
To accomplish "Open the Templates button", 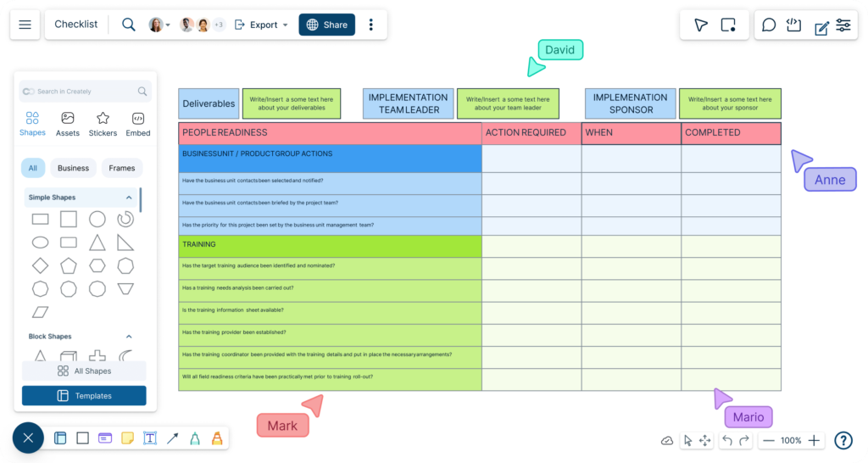I will (x=84, y=395).
